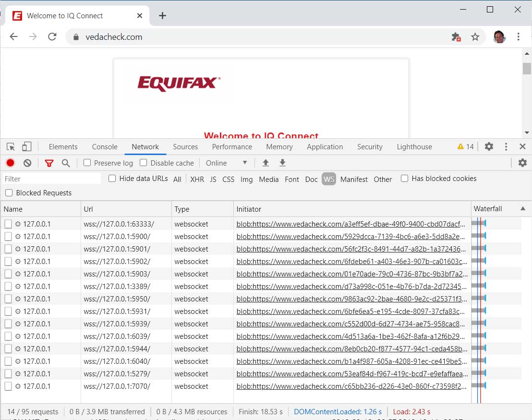Open DevTools settings gear
This screenshot has height=420, width=532.
[489, 146]
